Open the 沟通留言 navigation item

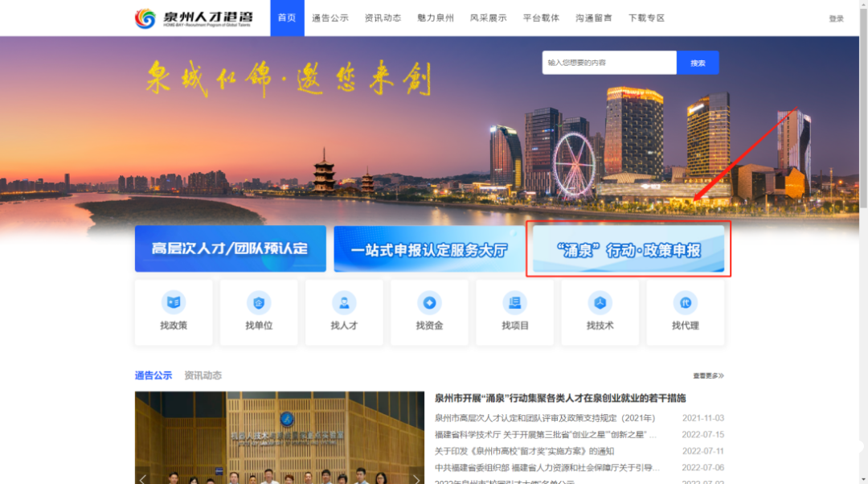594,18
